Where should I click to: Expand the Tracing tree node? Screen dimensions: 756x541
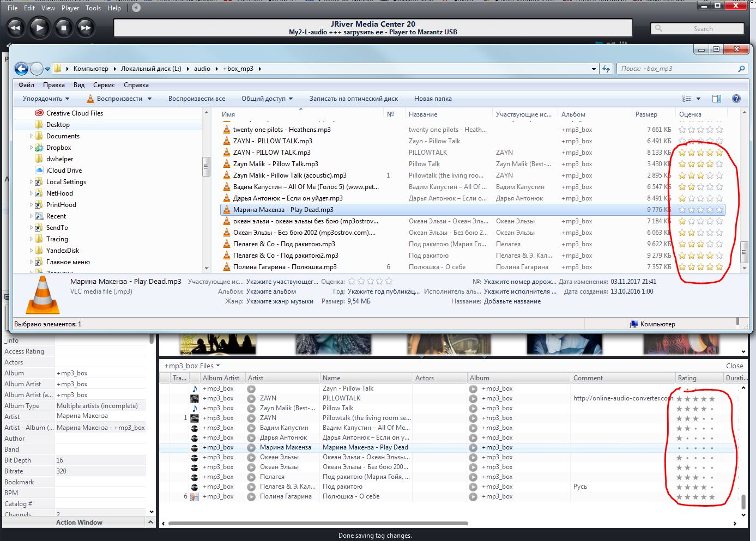(31, 239)
